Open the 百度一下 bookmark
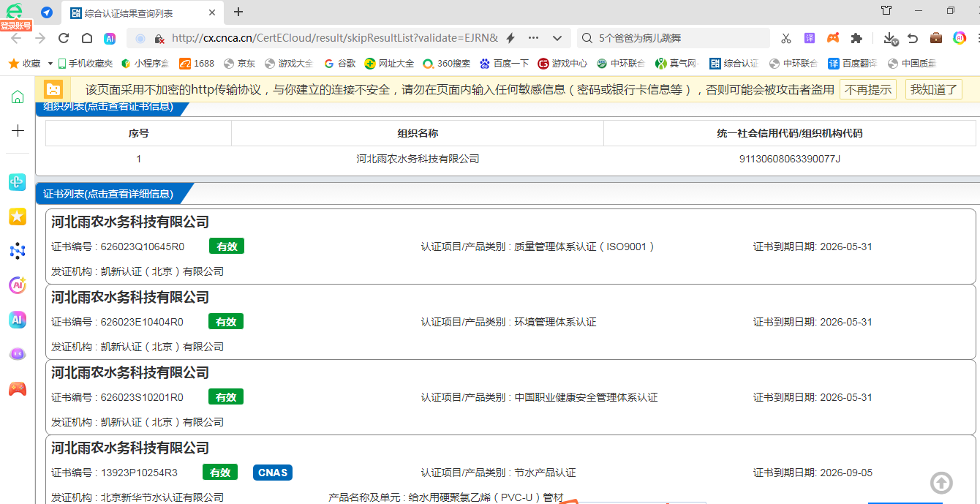Image resolution: width=980 pixels, height=504 pixels. coord(504,64)
